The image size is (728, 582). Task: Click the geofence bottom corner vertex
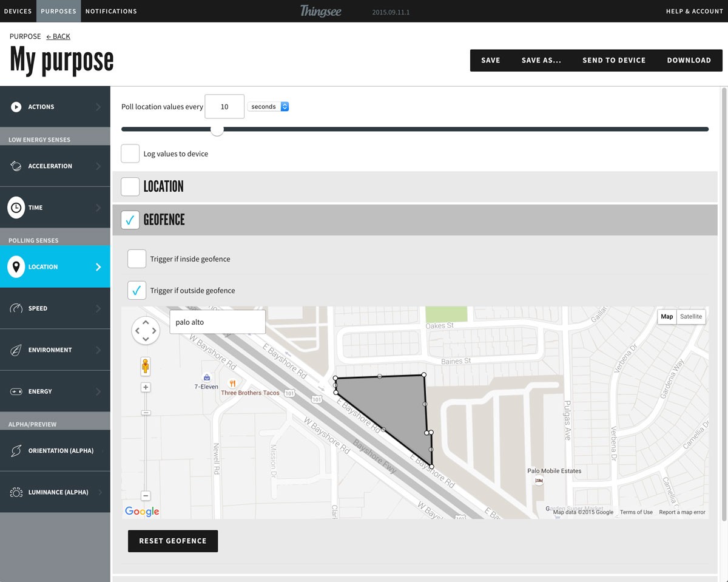[432, 467]
